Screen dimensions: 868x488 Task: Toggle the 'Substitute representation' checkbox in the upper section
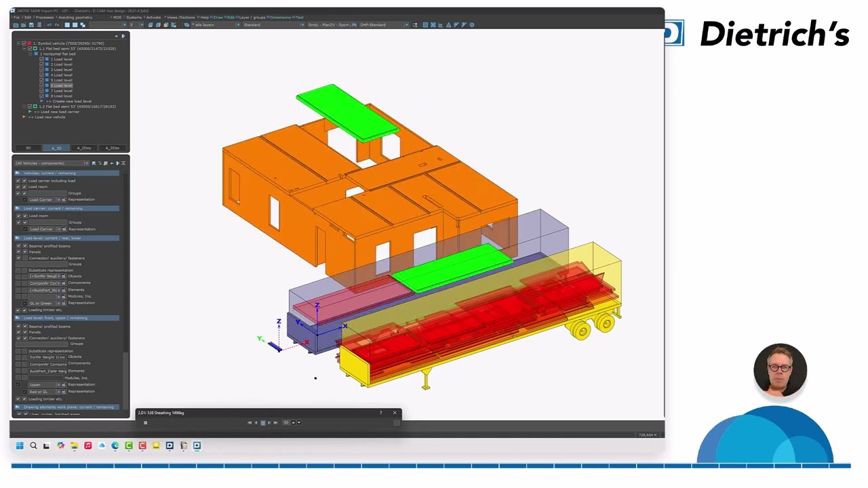(x=18, y=351)
